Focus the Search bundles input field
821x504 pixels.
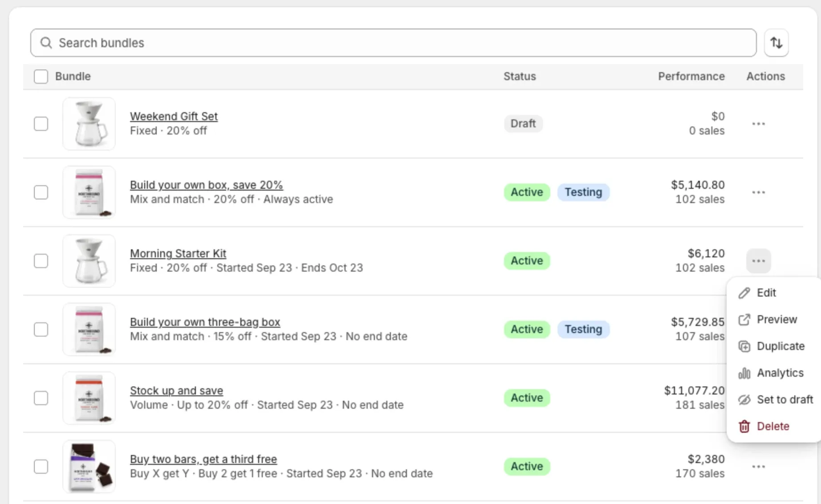[393, 43]
